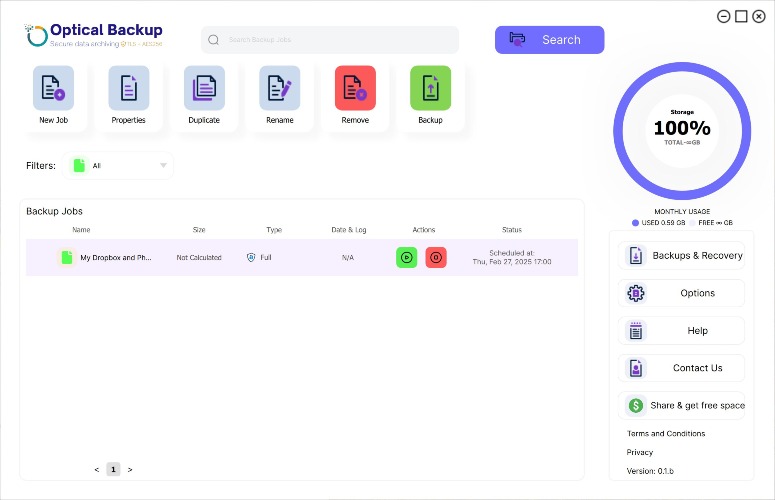Image resolution: width=775 pixels, height=500 pixels.
Task: Maximize the Optical Backup window
Action: point(741,16)
